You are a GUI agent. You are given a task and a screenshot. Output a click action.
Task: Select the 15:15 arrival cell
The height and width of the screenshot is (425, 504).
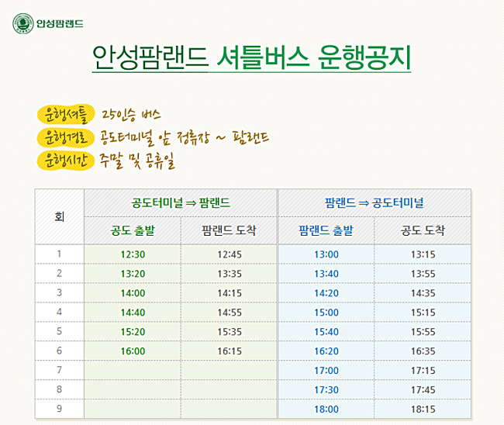[423, 313]
